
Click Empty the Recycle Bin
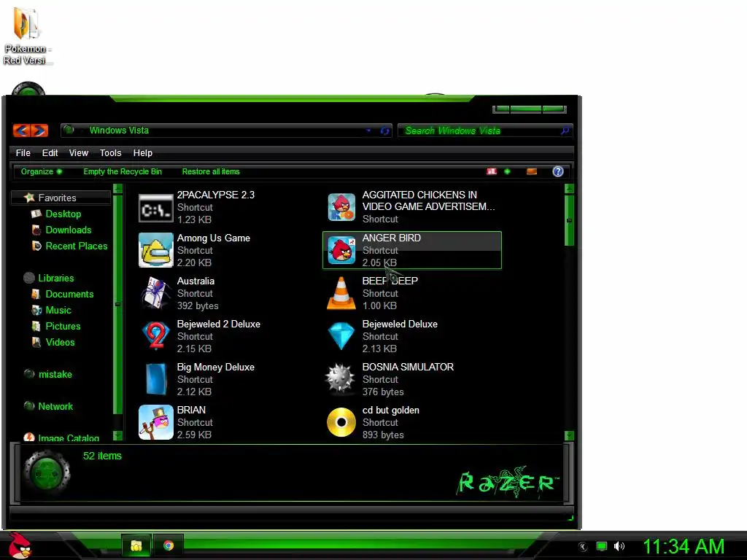pyautogui.click(x=123, y=171)
